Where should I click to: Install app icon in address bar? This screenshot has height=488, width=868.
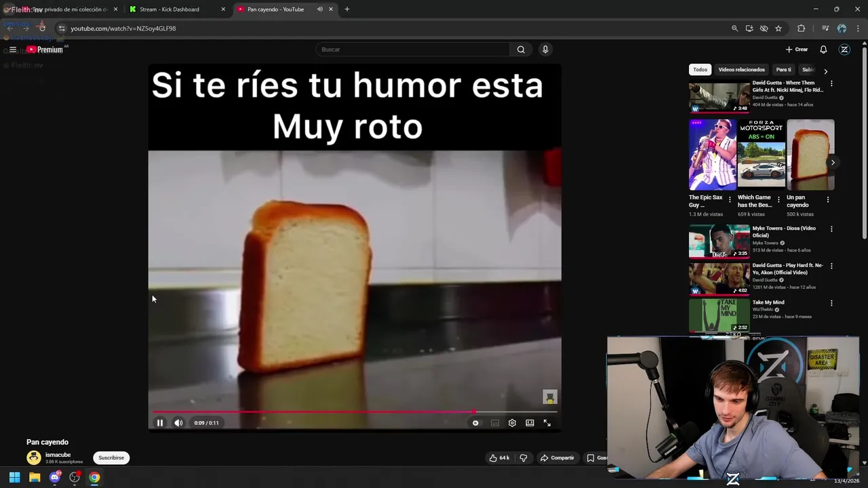tap(749, 28)
